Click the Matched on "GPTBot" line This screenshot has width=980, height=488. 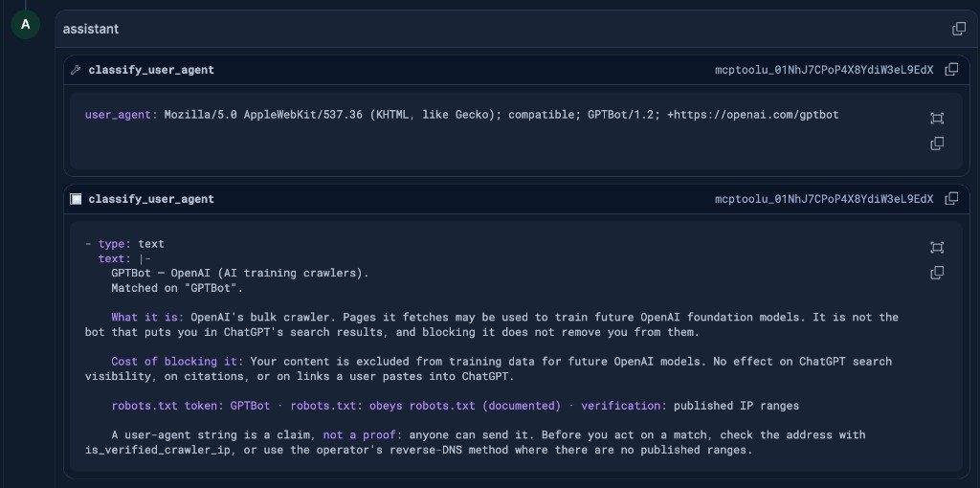tap(177, 288)
